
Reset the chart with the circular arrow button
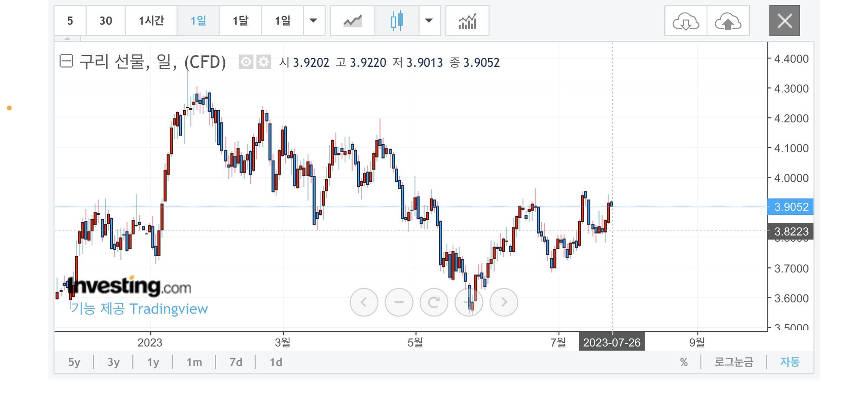pyautogui.click(x=434, y=302)
